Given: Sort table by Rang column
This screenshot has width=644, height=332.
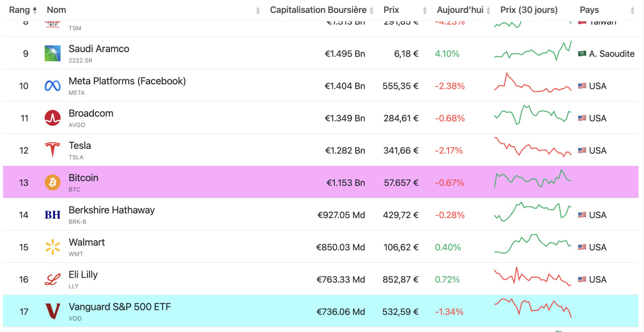Looking at the screenshot, I should [x=23, y=10].
